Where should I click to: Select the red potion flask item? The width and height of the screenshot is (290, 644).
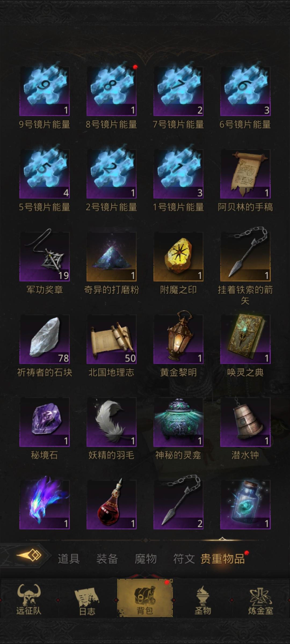pos(111,504)
